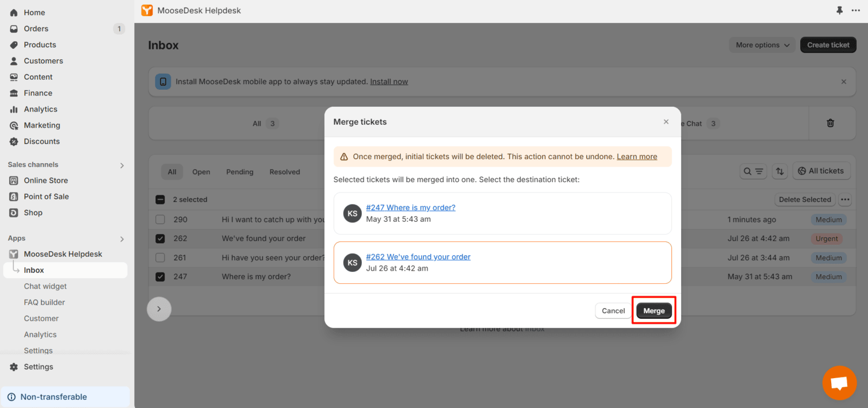The image size is (868, 408).
Task: Dismiss the mobile app install banner
Action: [844, 82]
